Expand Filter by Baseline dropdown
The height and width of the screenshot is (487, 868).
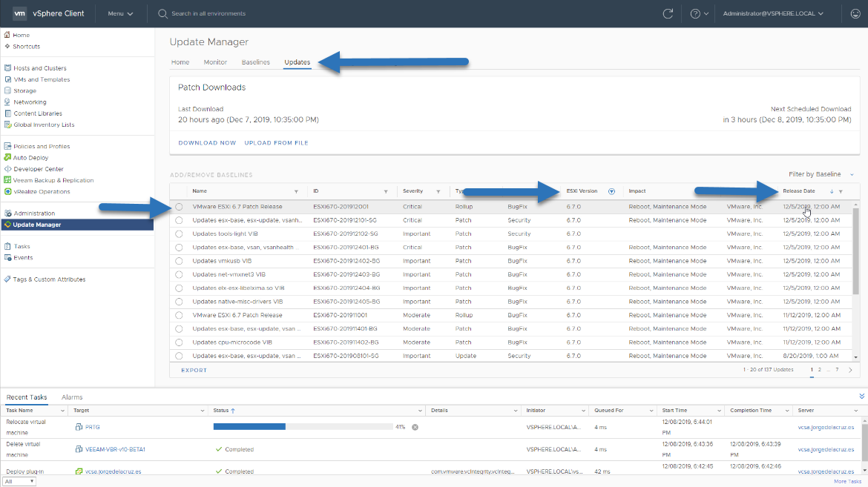pos(821,174)
